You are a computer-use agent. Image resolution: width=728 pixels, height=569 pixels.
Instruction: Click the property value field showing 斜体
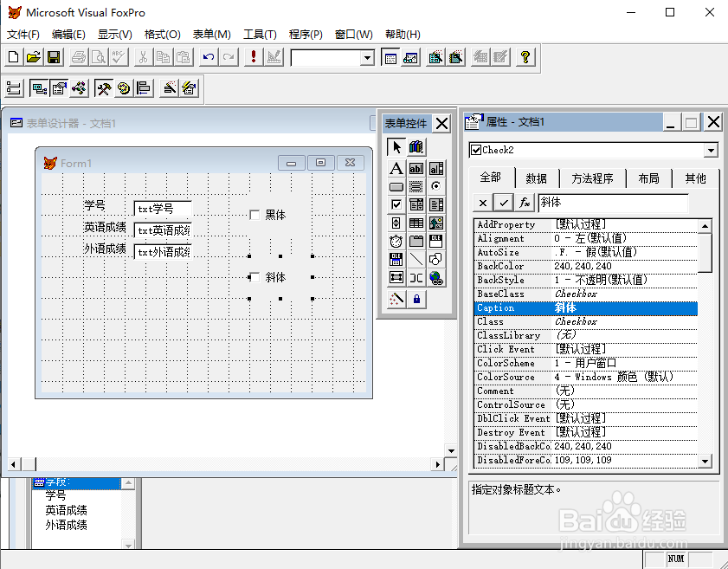[x=613, y=203]
